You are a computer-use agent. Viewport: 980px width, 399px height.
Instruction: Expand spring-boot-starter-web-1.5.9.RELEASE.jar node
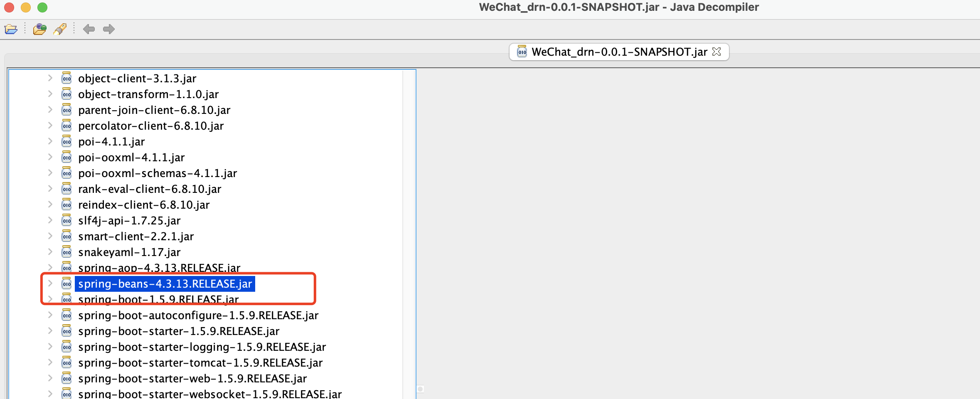50,378
